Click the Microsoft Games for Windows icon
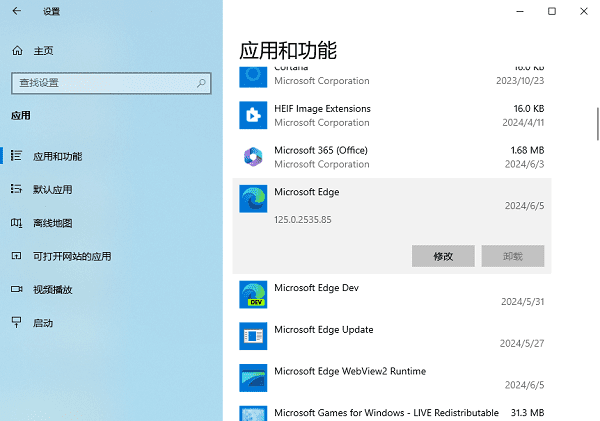Screen dimensions: 600x421 253,413
